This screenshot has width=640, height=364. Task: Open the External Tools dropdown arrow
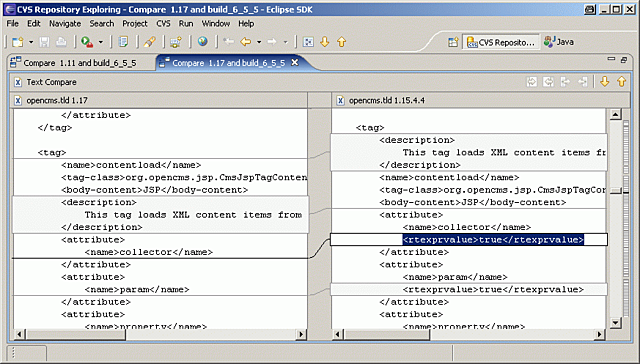point(101,42)
